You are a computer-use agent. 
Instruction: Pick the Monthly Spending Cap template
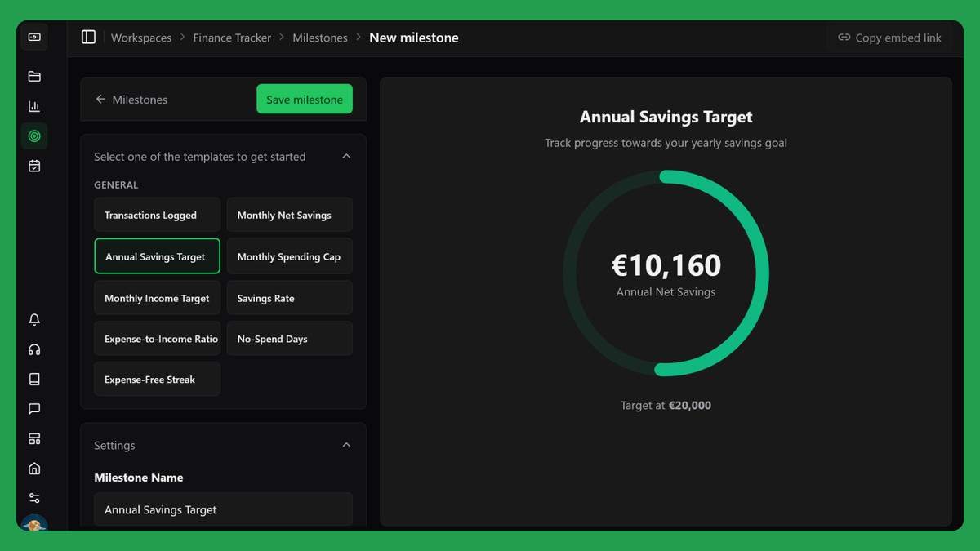tap(290, 256)
